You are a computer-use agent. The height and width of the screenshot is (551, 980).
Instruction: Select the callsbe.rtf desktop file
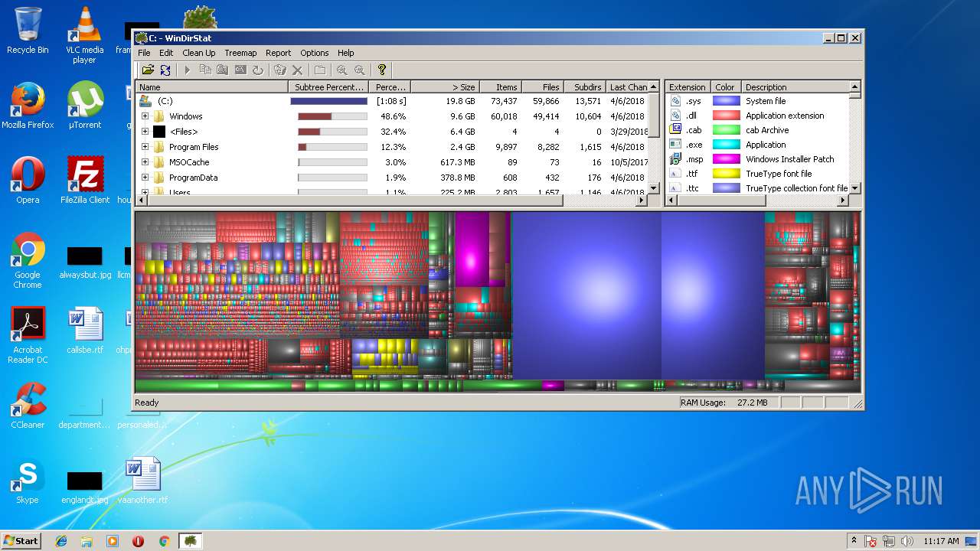(84, 331)
